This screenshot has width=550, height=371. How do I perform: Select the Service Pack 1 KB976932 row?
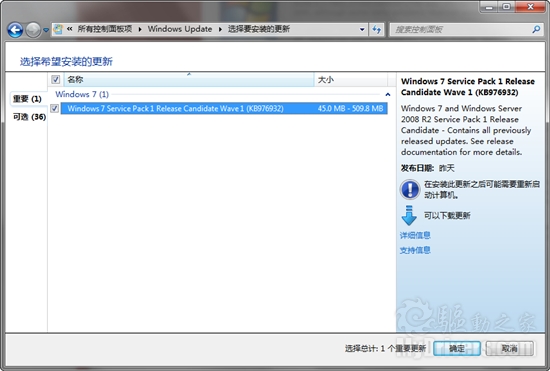click(224, 108)
